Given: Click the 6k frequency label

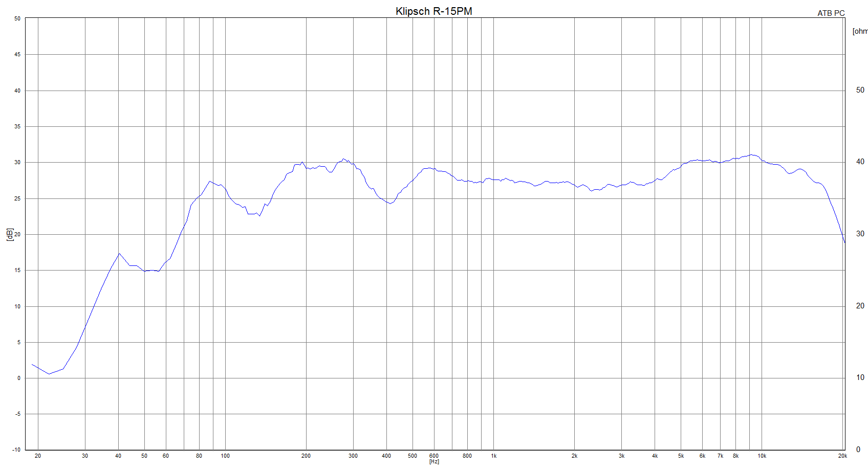Looking at the screenshot, I should [703, 456].
